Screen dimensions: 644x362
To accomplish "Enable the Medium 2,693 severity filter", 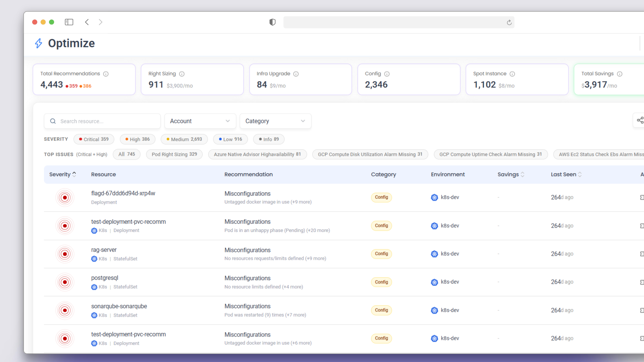I will (184, 139).
